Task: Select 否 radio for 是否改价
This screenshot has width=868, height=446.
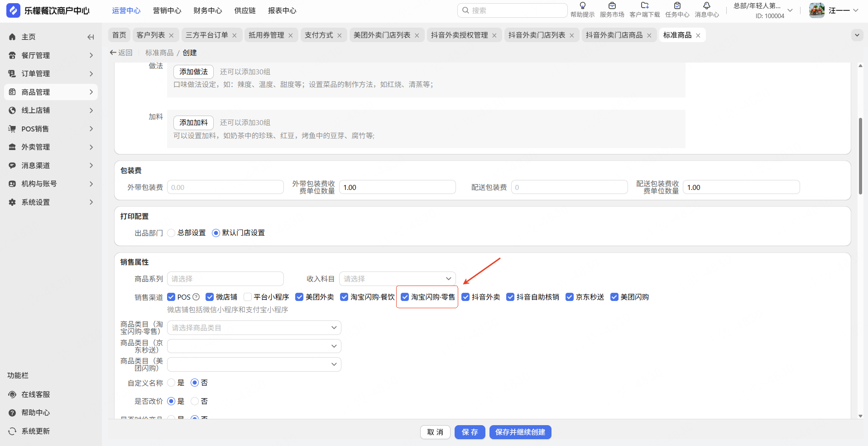Action: coord(195,401)
